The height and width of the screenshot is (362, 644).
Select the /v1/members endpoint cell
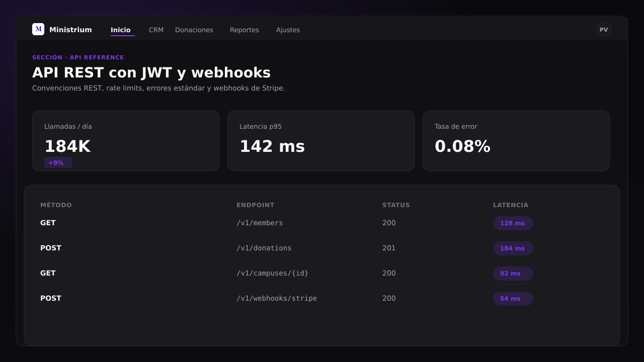[x=260, y=223]
